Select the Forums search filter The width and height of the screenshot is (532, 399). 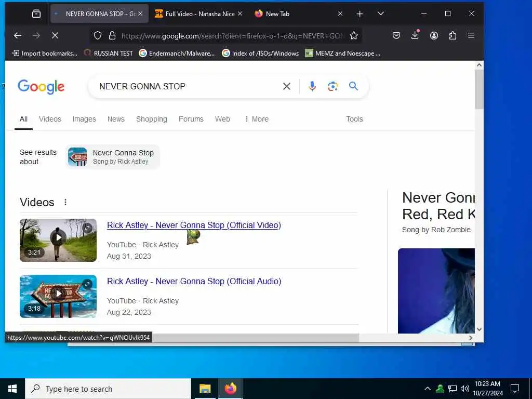(x=191, y=119)
